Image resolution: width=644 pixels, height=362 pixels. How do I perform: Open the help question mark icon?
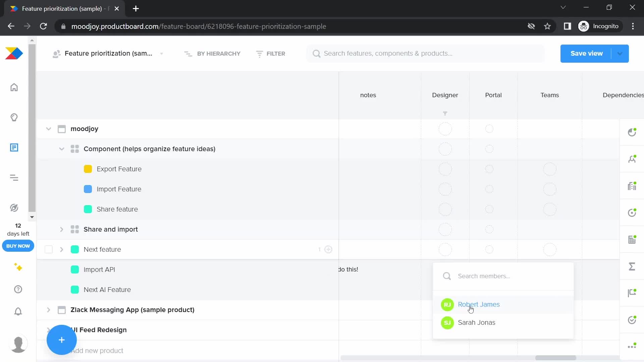coord(18,289)
